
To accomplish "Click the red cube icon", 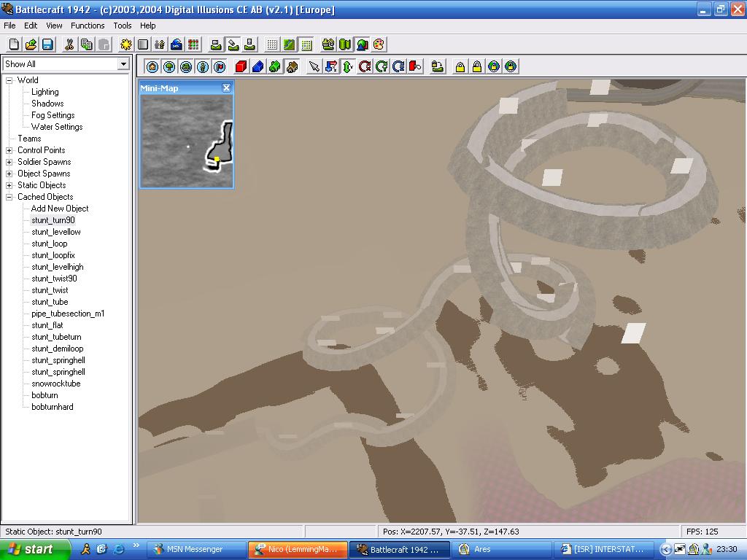I will click(241, 66).
